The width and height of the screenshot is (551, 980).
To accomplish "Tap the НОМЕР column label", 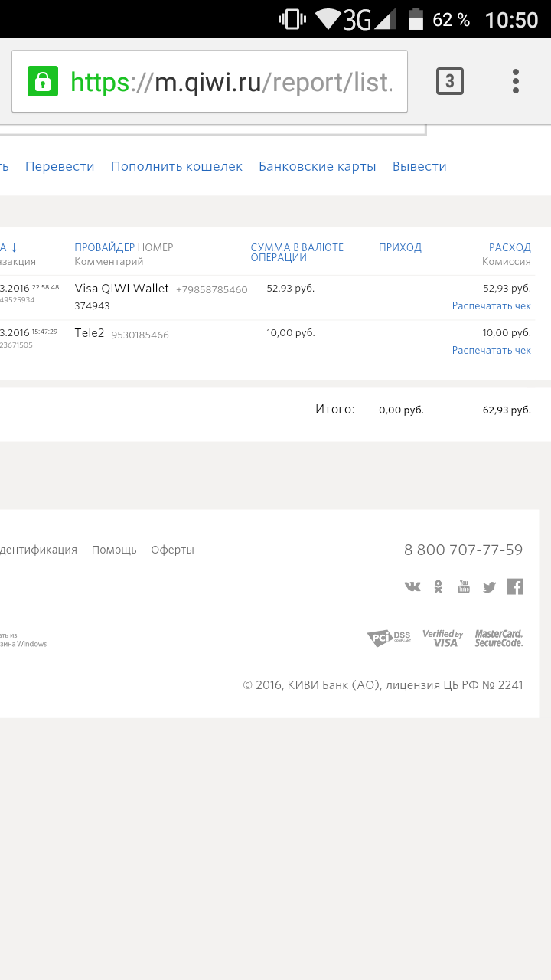I will tap(155, 247).
